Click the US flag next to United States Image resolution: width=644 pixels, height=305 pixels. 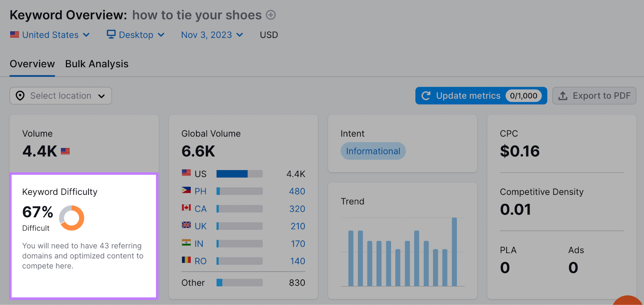point(14,35)
